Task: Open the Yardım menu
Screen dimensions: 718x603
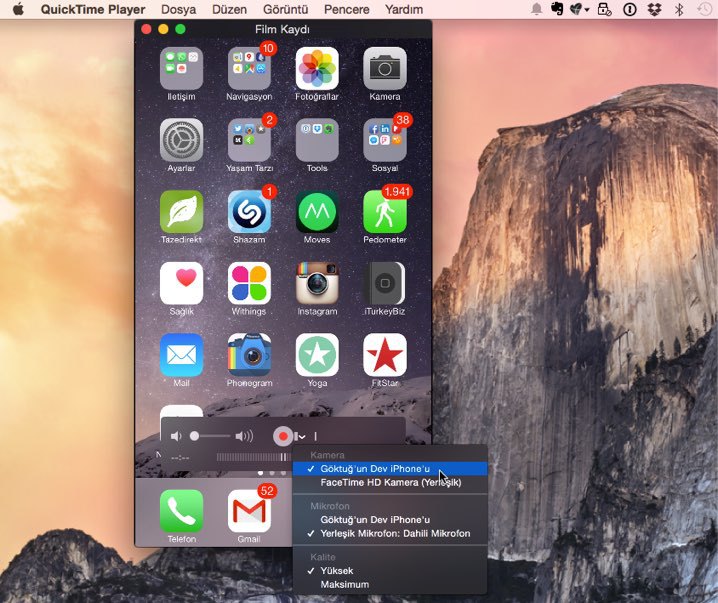Action: (404, 9)
